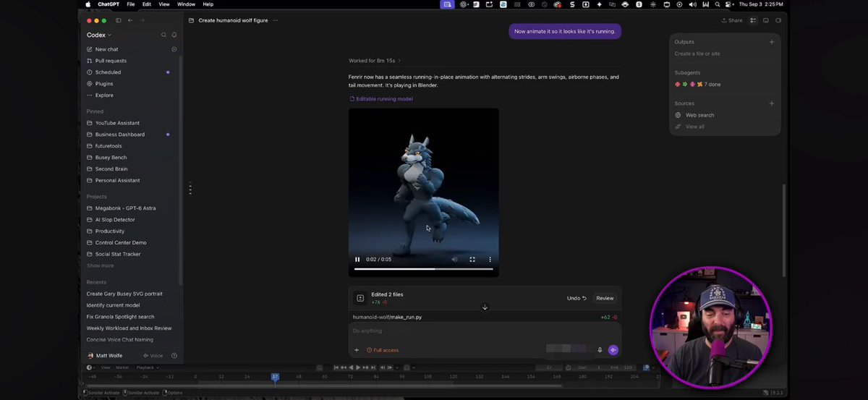The height and width of the screenshot is (400, 868).
Task: Toggle Voice mode
Action: [153, 356]
